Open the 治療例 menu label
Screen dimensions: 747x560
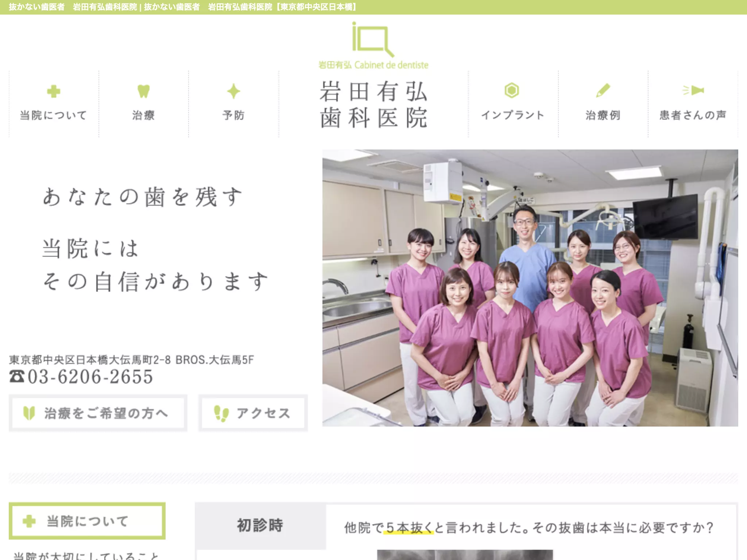tap(603, 115)
